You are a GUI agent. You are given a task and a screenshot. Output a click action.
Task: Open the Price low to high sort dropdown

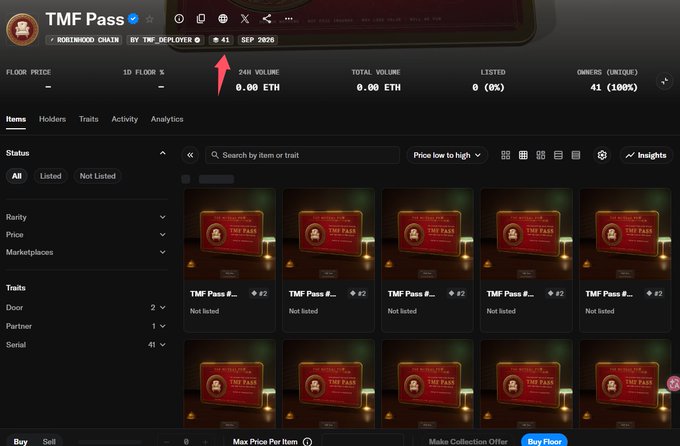pyautogui.click(x=447, y=155)
